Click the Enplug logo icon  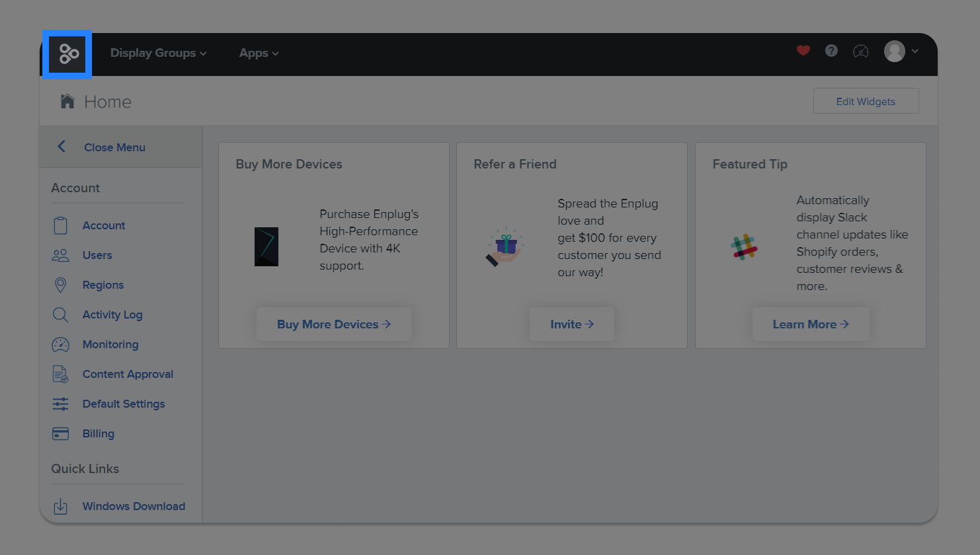pyautogui.click(x=68, y=54)
